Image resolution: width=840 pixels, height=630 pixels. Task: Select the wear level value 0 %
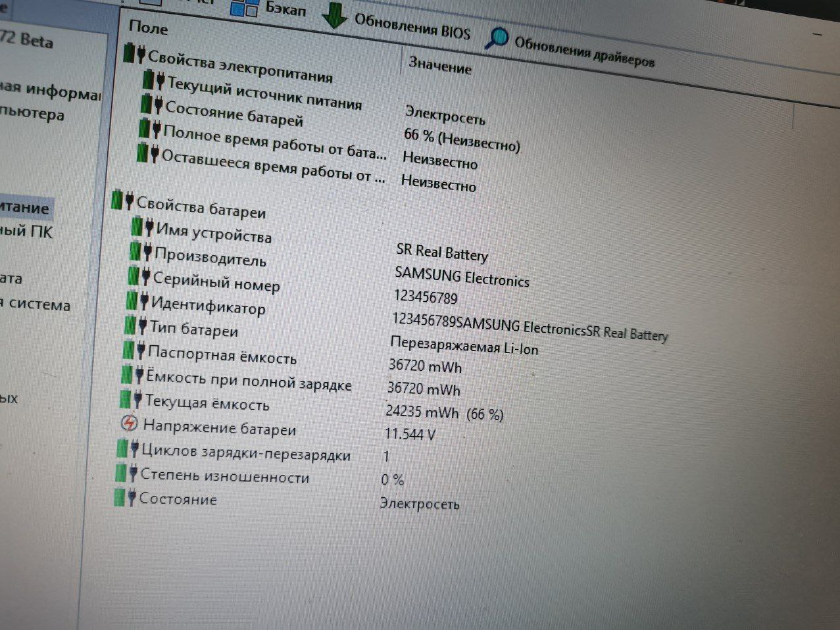point(393,479)
